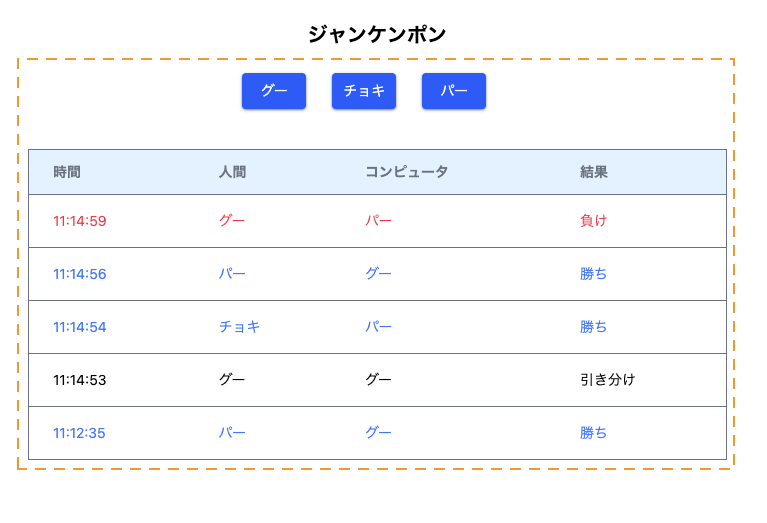Click the 結果 column header
767x523 pixels.
(x=593, y=172)
